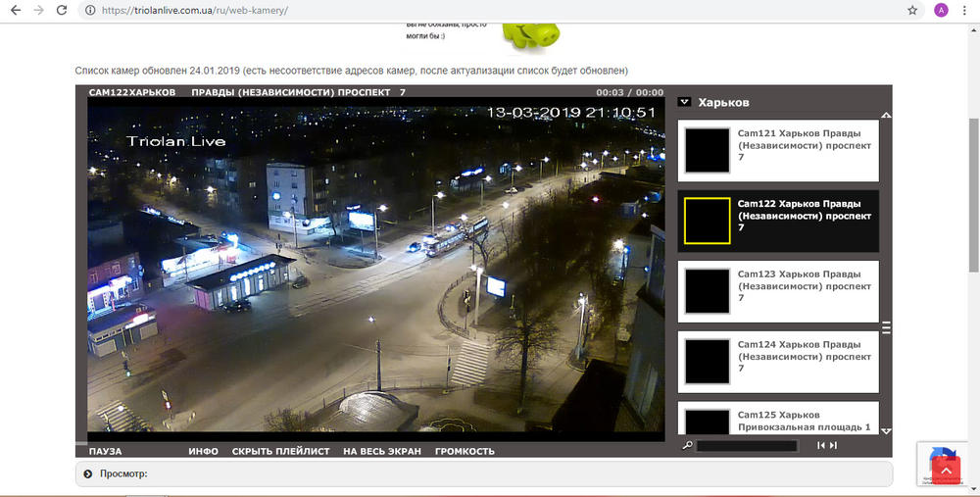The width and height of the screenshot is (980, 497).
Task: Skip to the previous camera
Action: click(x=820, y=445)
